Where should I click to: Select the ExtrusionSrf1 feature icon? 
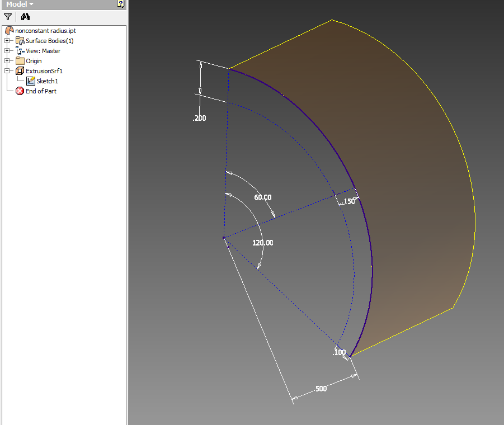click(19, 70)
